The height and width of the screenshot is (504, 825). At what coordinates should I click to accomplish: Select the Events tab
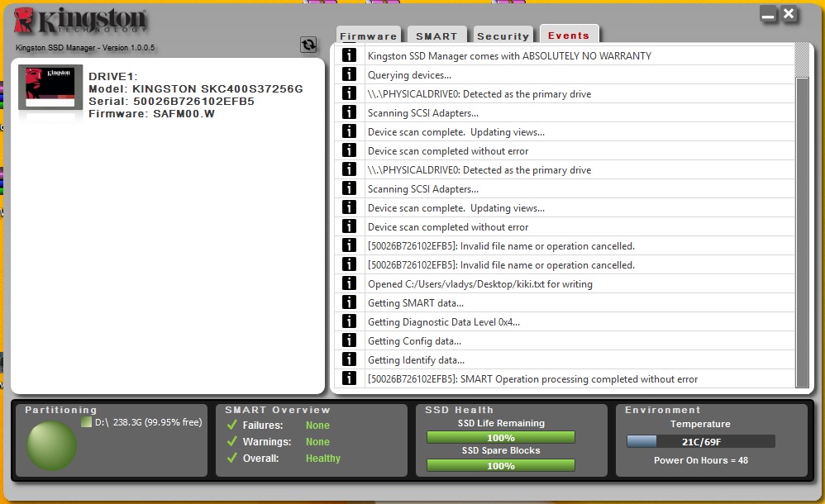pos(569,35)
